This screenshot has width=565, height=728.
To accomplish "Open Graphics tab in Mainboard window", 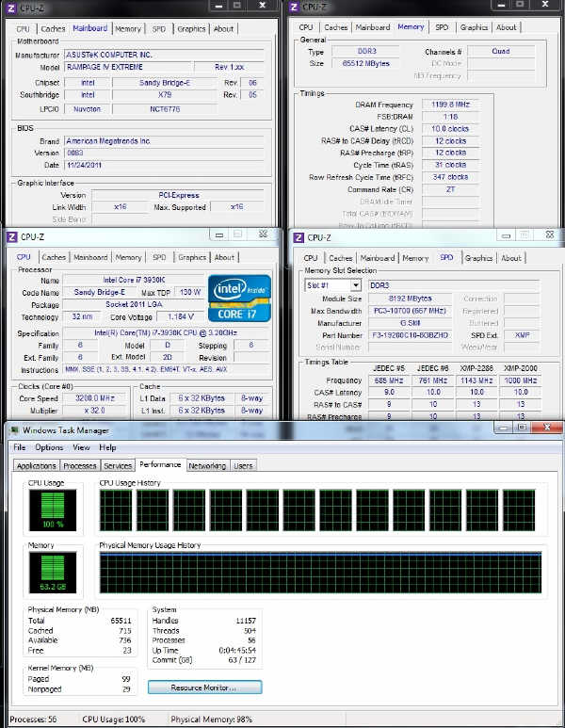I will point(191,29).
